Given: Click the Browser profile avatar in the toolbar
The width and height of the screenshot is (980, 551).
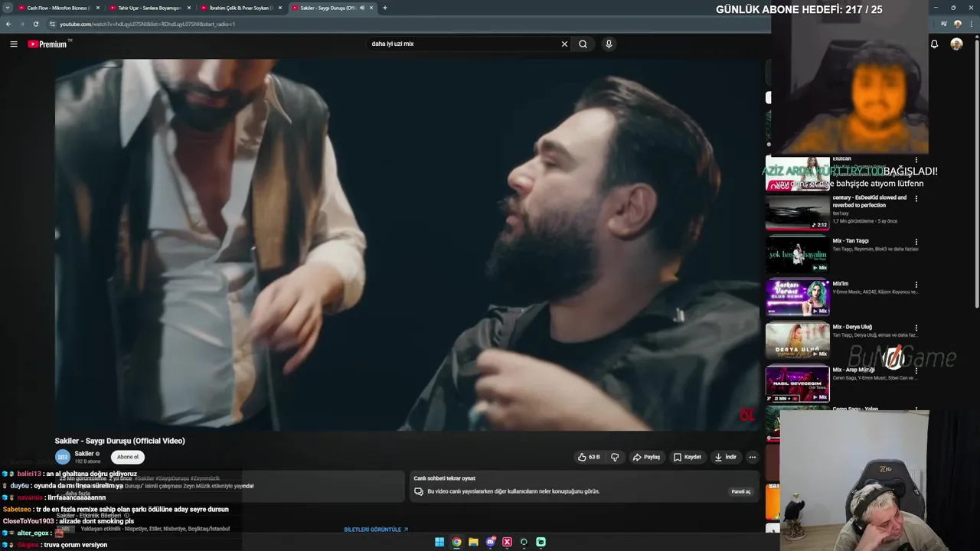Looking at the screenshot, I should [x=957, y=24].
